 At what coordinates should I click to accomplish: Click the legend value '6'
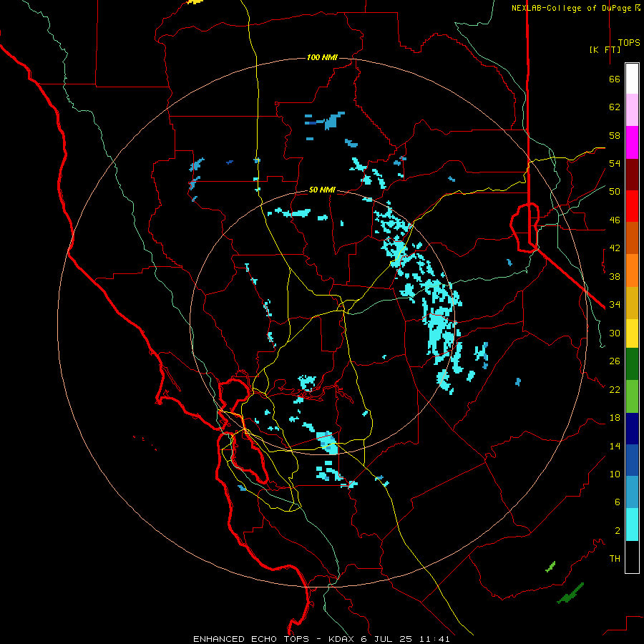click(618, 502)
